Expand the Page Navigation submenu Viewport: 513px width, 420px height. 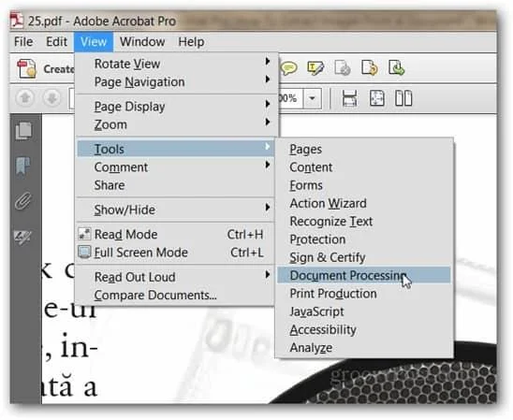pos(268,80)
